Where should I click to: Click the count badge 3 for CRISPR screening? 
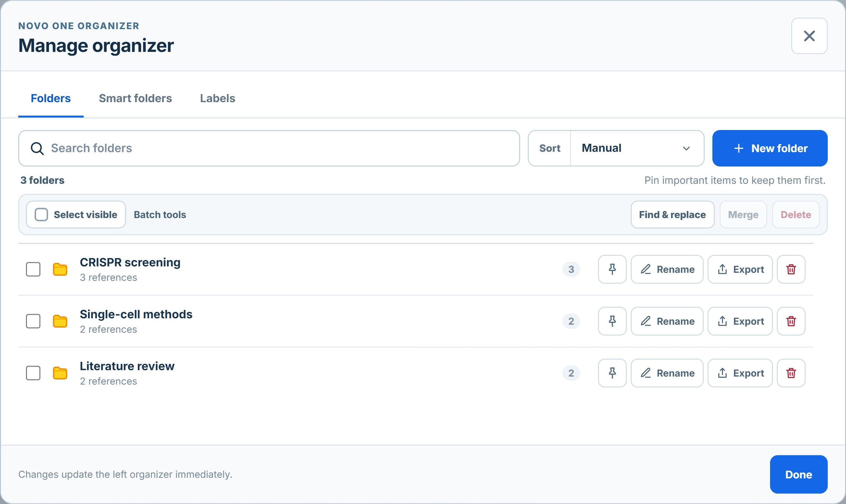[x=571, y=269]
